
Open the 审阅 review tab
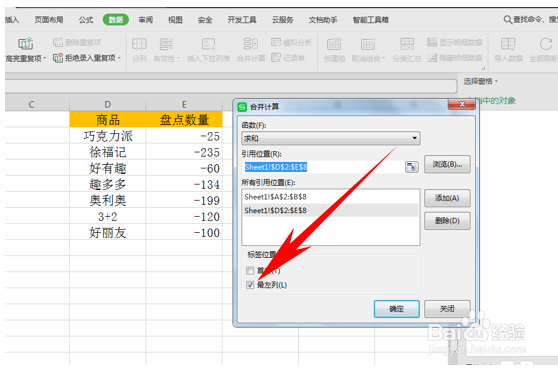pyautogui.click(x=146, y=20)
